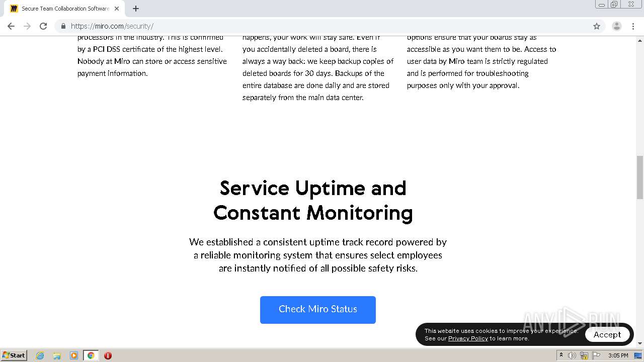The height and width of the screenshot is (362, 644).
Task: Select the Secure Team Collaboration Software tab
Action: coord(65,9)
